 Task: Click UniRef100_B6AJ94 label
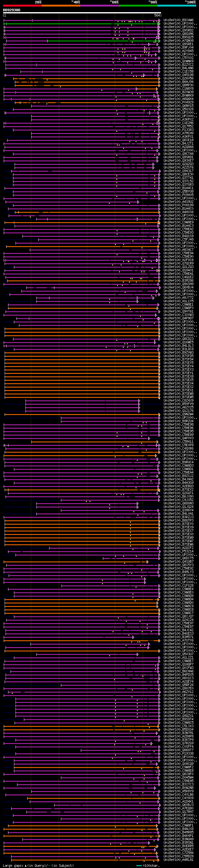pyautogui.click(x=178, y=82)
